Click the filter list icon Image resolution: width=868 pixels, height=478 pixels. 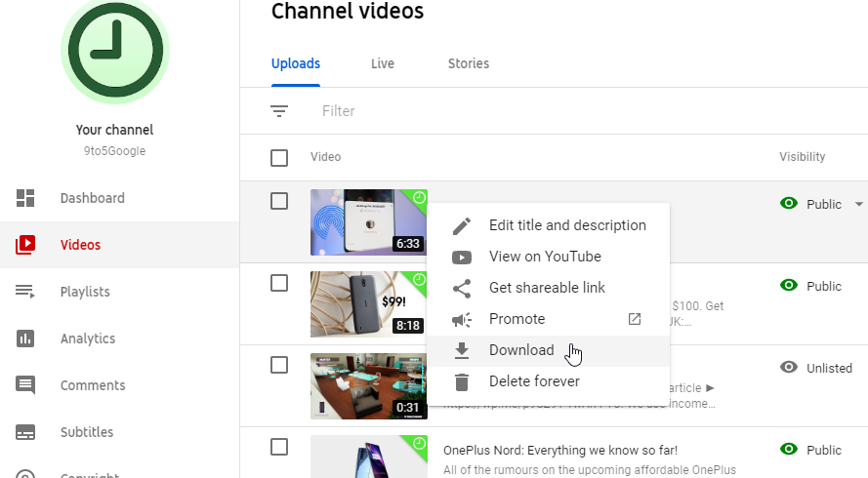click(x=279, y=111)
